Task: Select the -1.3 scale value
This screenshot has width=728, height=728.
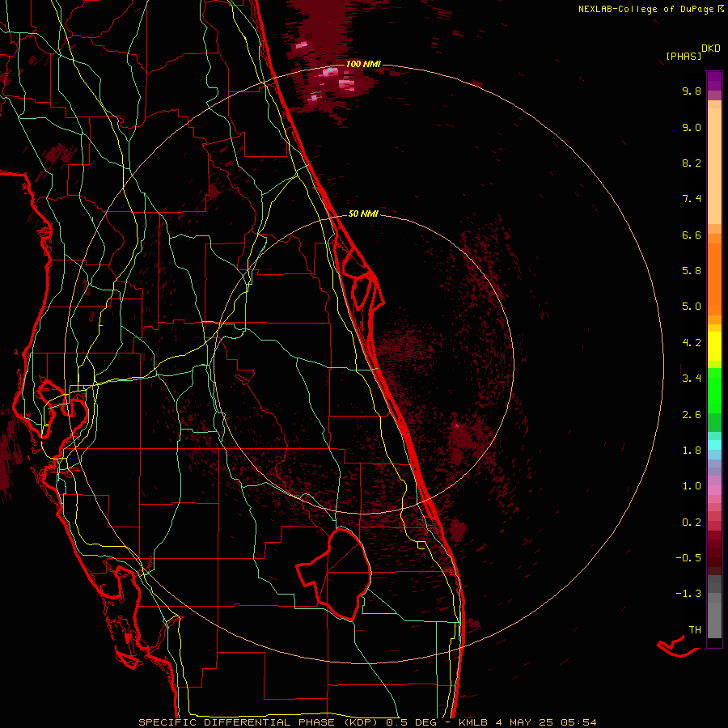Action: [688, 594]
